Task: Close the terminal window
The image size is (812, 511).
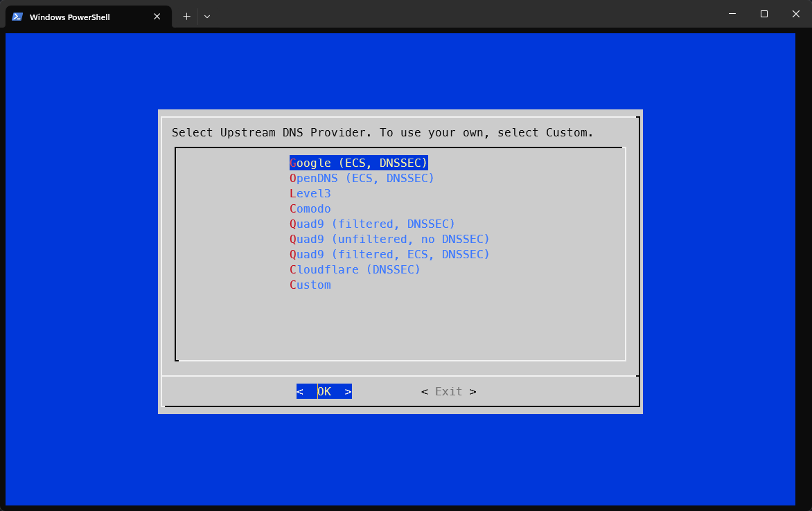Action: [795, 14]
